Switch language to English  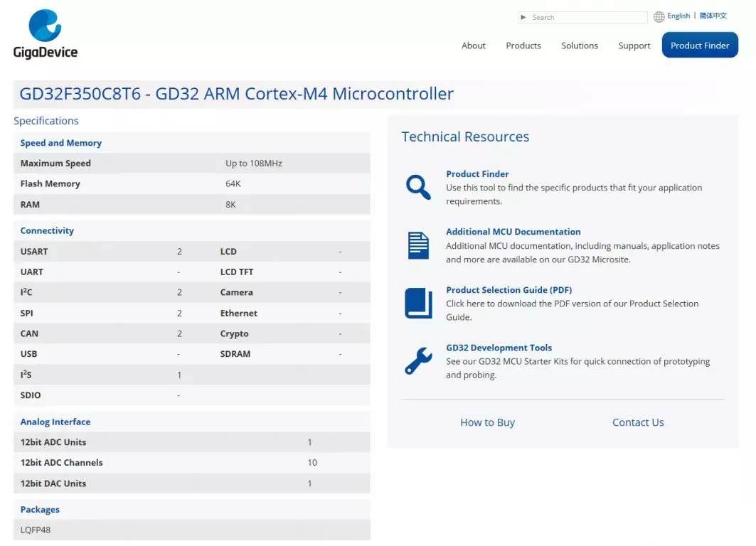[678, 16]
